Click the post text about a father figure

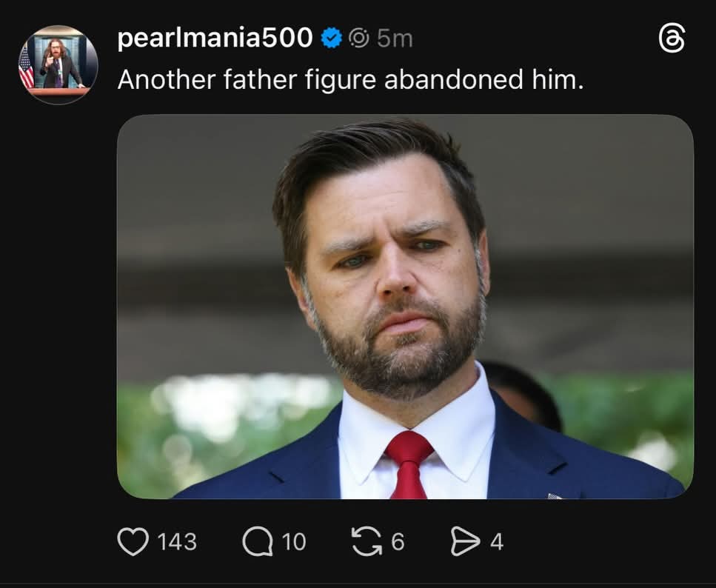click(x=350, y=79)
